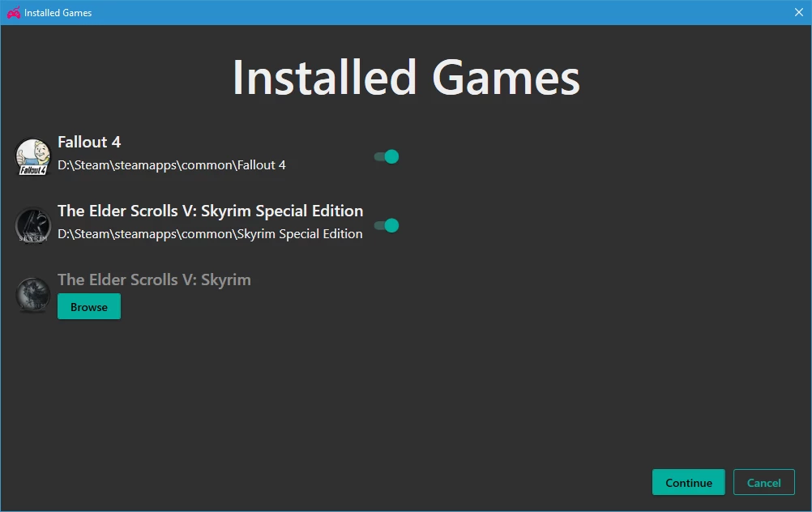The width and height of the screenshot is (812, 512).
Task: Click the Installed Games title bar text
Action: click(x=58, y=13)
